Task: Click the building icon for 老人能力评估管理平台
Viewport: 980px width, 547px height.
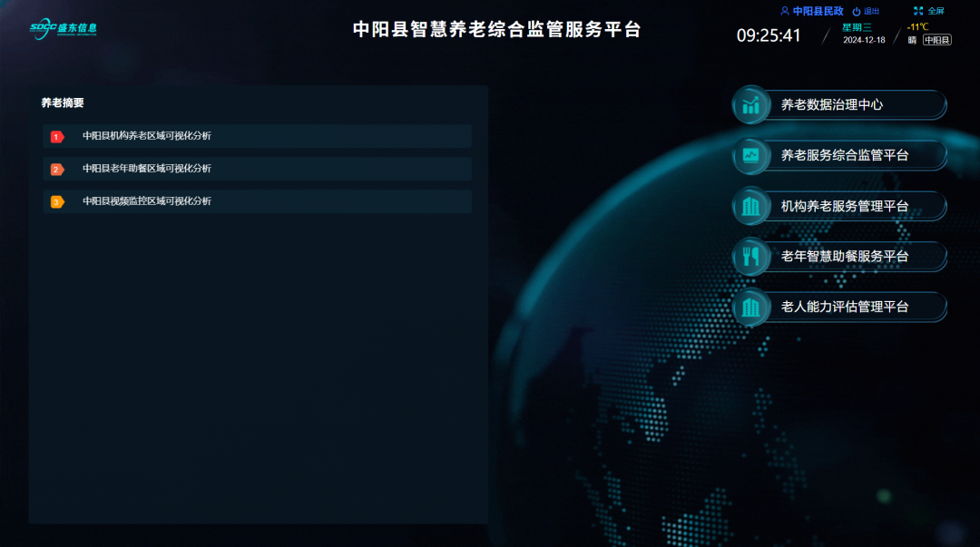Action: click(x=750, y=307)
